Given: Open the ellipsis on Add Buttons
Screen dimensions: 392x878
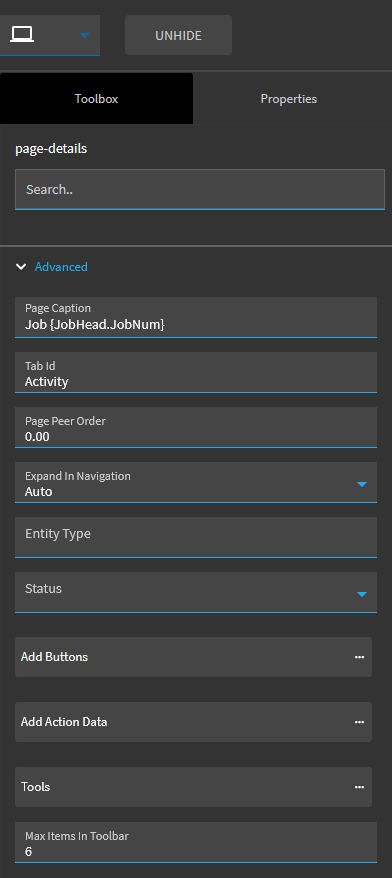Looking at the screenshot, I should tap(360, 657).
